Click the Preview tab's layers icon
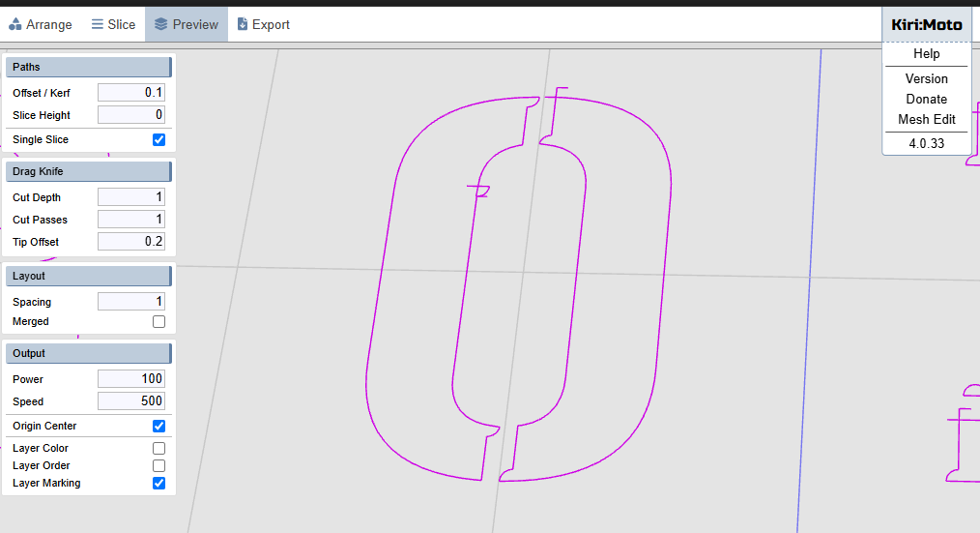980x533 pixels. tap(160, 24)
